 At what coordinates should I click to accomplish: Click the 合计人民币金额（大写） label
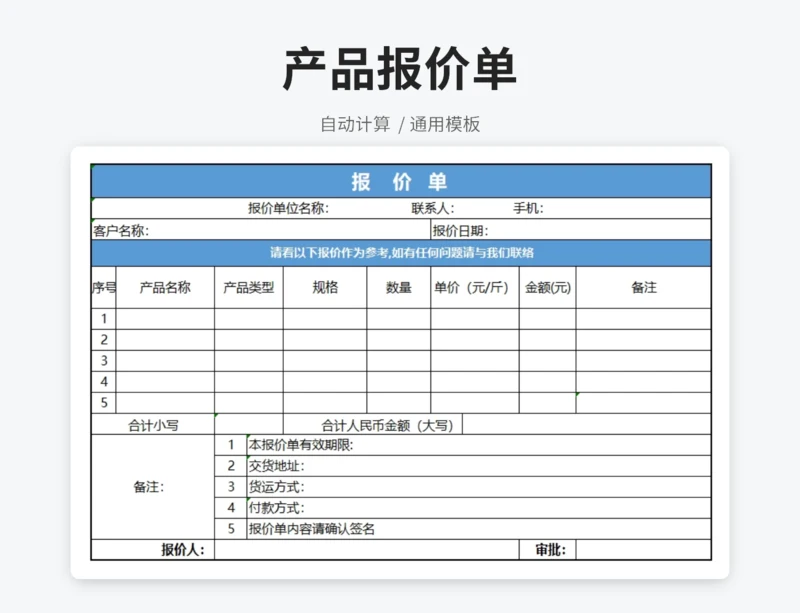pyautogui.click(x=387, y=425)
